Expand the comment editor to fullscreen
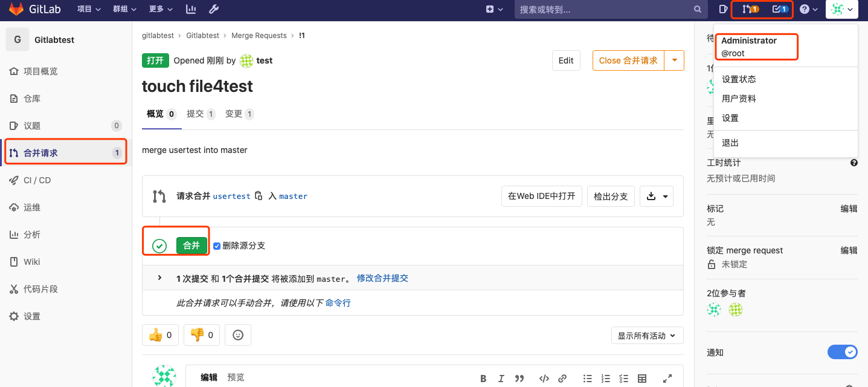 667,378
